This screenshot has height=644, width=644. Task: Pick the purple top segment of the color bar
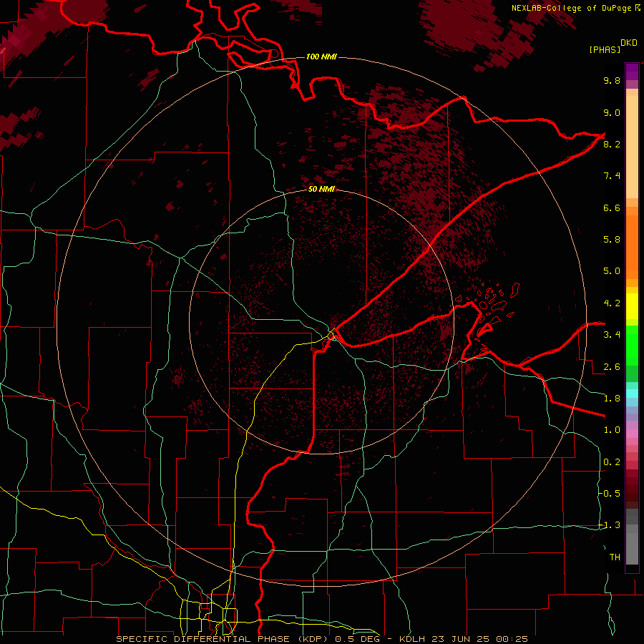(x=632, y=72)
